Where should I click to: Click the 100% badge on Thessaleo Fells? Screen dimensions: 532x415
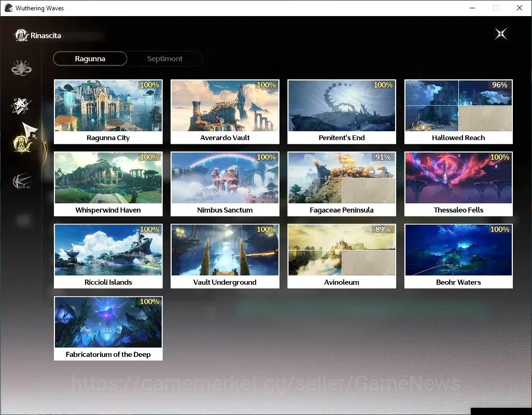[500, 157]
